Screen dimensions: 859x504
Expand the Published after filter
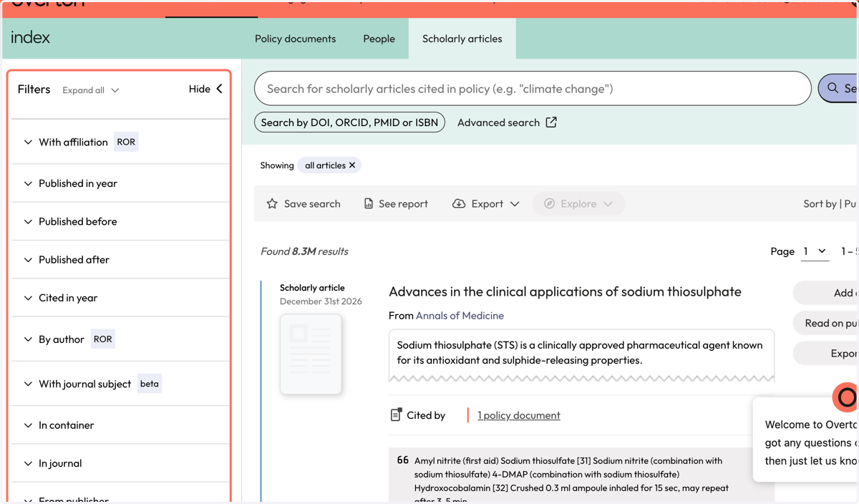(120, 259)
